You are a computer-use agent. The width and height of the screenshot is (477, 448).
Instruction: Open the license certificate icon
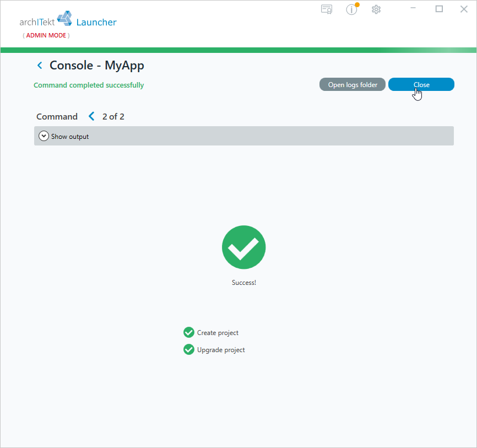coord(327,9)
